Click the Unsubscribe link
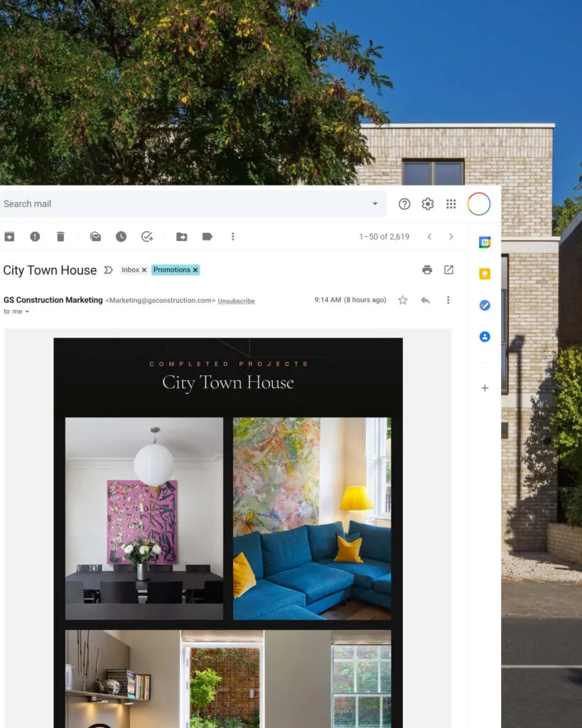The image size is (582, 728). coord(236,301)
